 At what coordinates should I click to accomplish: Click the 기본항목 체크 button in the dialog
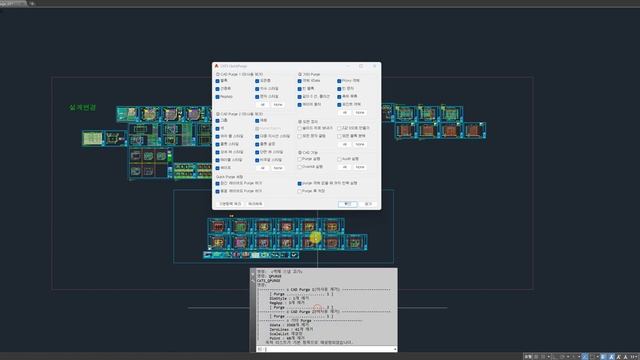coord(230,204)
